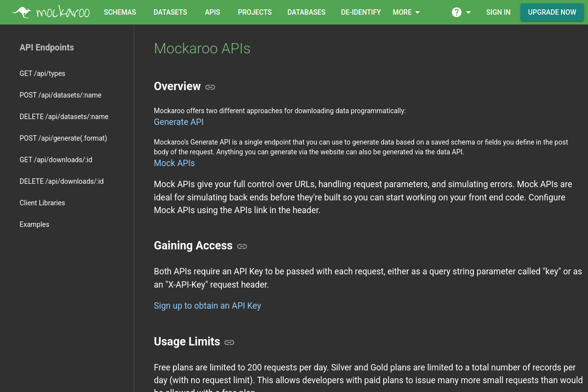Image resolution: width=588 pixels, height=392 pixels.
Task: Open the help question mark icon
Action: (457, 12)
